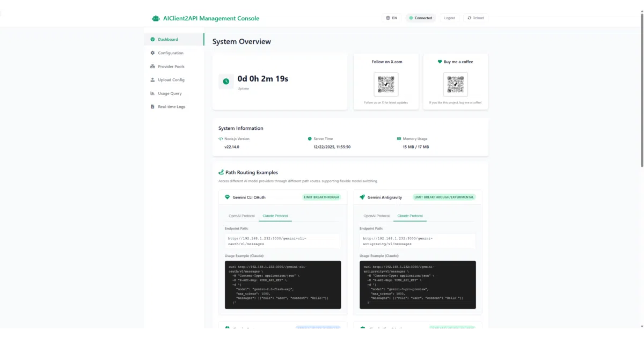Select OpenAI Protocol tab in Gemini Antigravity

pos(376,216)
